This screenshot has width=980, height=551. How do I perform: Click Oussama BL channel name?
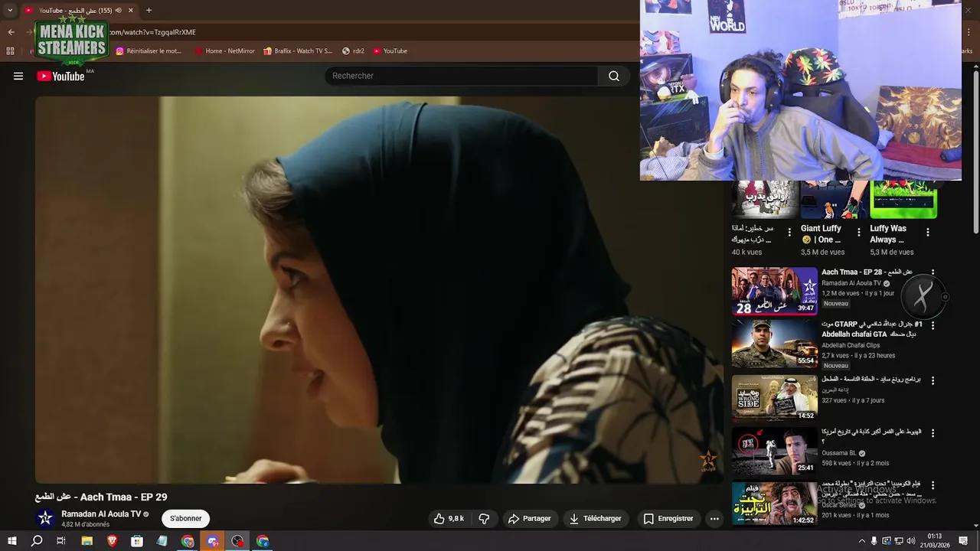pyautogui.click(x=838, y=453)
